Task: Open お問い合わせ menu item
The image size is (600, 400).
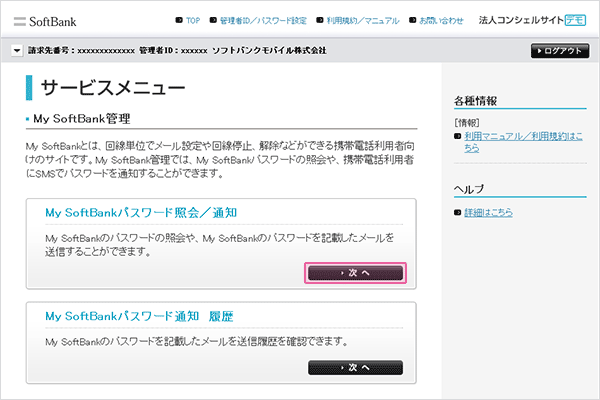Action: click(x=441, y=21)
